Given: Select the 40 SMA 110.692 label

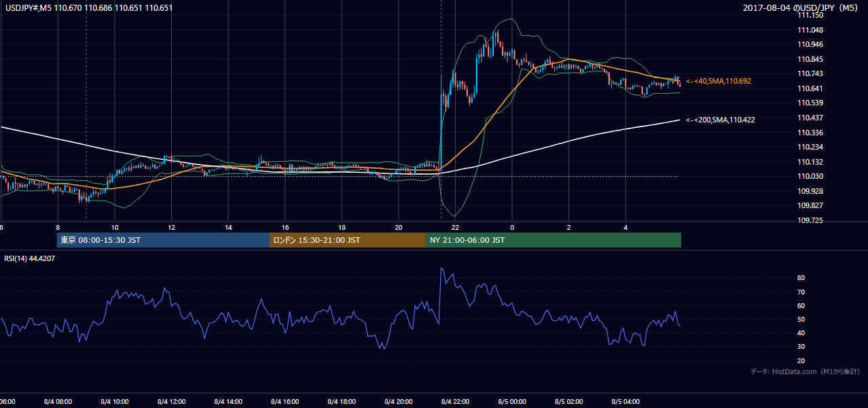Looking at the screenshot, I should (719, 81).
